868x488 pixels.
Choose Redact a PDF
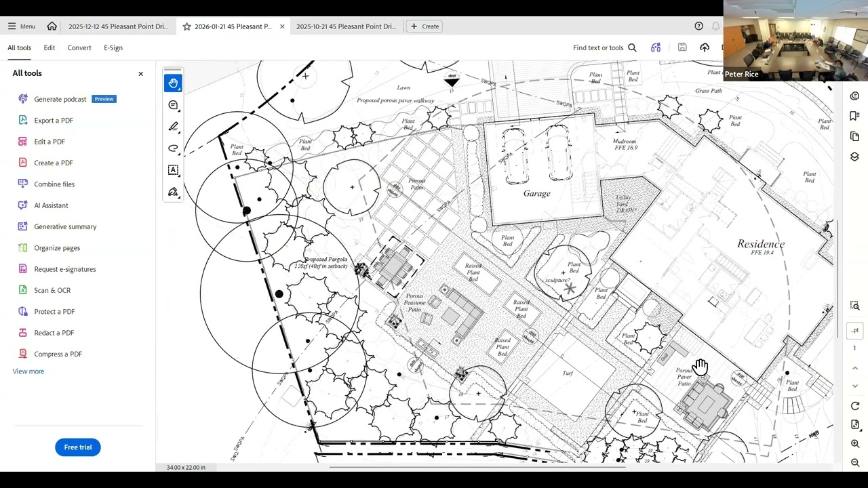pos(54,333)
